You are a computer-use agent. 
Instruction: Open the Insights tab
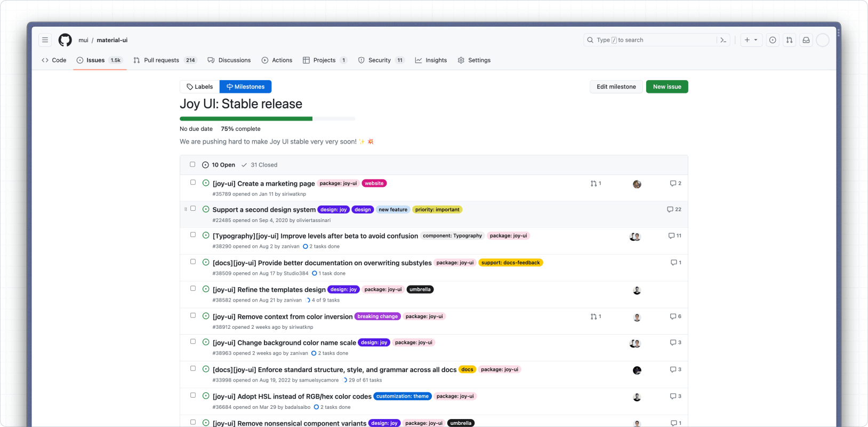tap(431, 60)
